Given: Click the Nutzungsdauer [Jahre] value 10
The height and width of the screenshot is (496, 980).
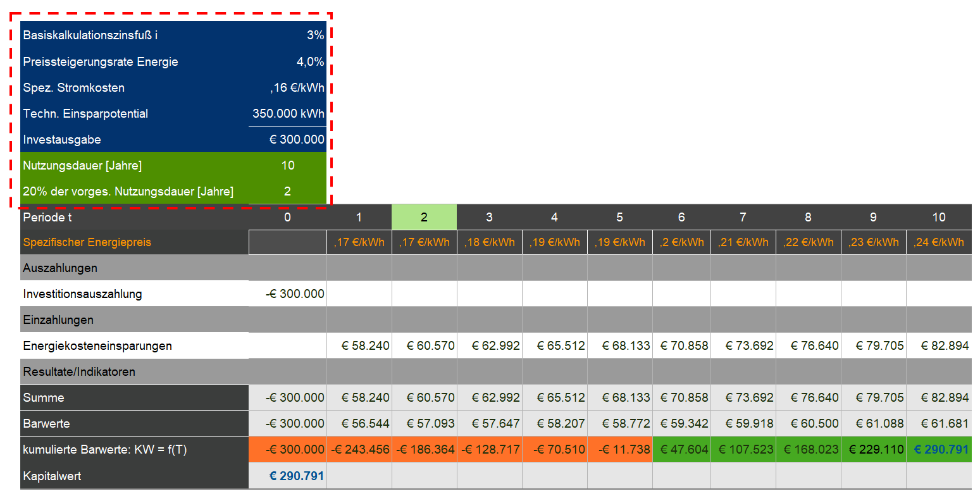Looking at the screenshot, I should pyautogui.click(x=288, y=166).
